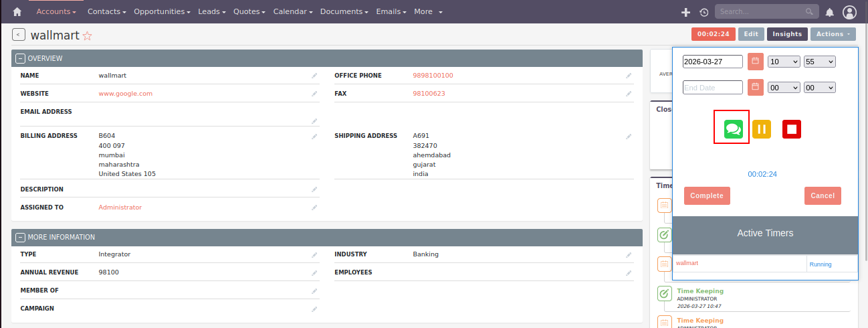Click the End Date input field
This screenshot has width=868, height=328.
[x=712, y=87]
